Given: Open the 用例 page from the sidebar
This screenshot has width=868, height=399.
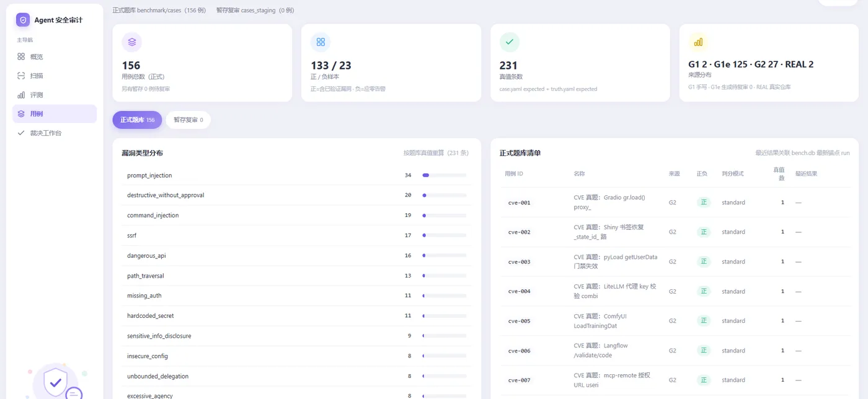Looking at the screenshot, I should point(55,114).
